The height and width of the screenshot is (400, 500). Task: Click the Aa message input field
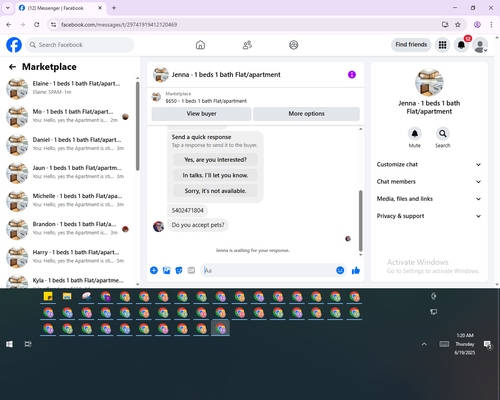(x=269, y=270)
